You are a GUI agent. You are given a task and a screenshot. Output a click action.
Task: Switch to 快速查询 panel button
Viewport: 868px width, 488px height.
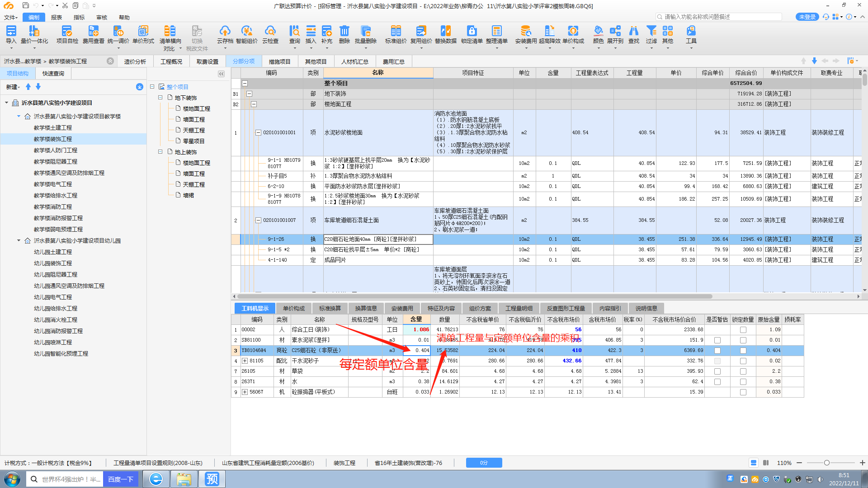[53, 73]
